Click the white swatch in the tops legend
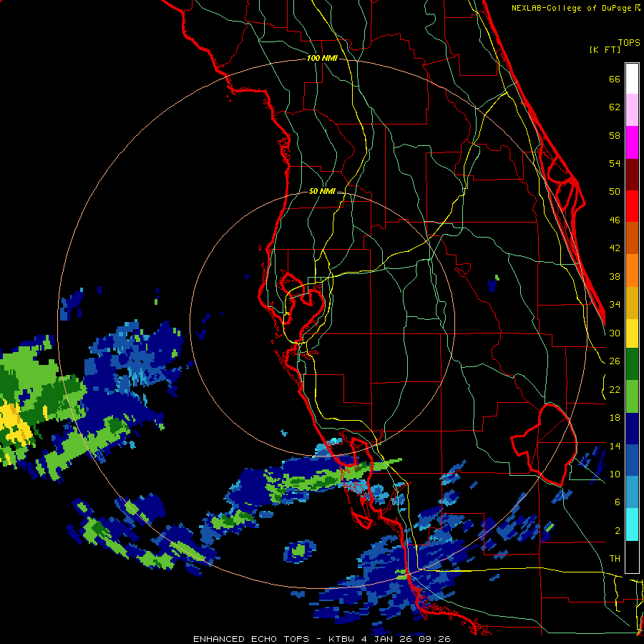 click(632, 79)
